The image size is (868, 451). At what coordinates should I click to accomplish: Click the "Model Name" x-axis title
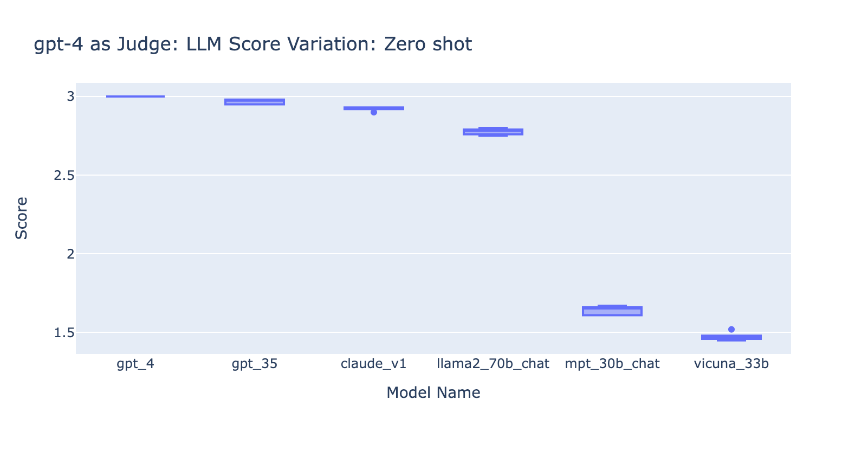[x=433, y=392]
